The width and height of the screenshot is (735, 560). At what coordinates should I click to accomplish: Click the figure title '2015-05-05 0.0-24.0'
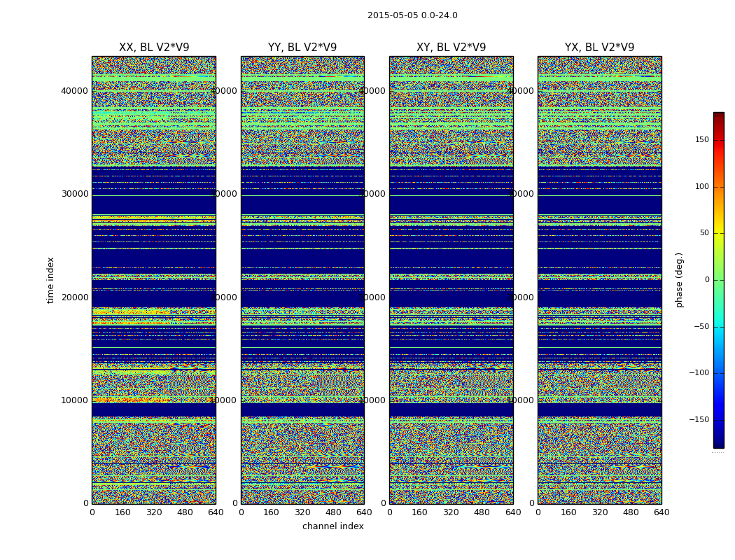click(x=412, y=15)
